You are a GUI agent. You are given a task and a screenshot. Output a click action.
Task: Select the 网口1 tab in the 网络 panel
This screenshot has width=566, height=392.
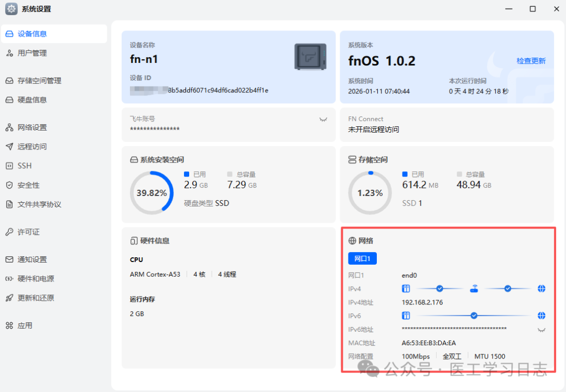point(363,258)
